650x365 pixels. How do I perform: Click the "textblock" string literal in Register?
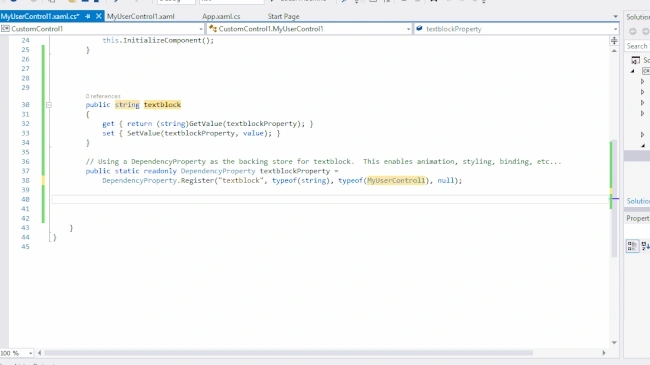241,180
